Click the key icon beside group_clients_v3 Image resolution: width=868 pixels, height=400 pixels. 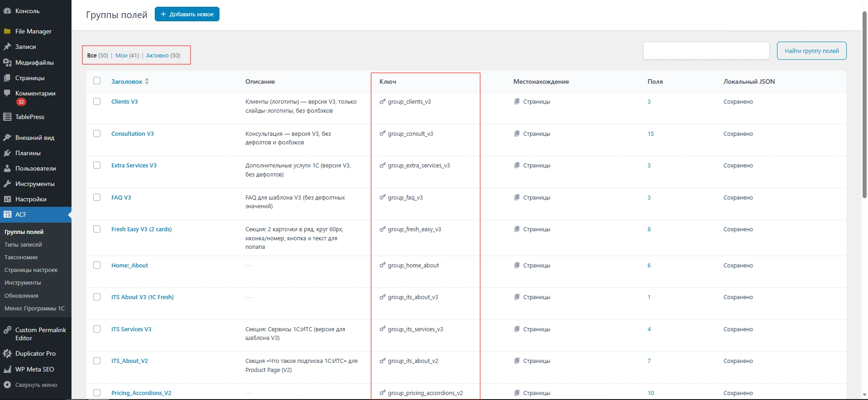click(x=382, y=102)
